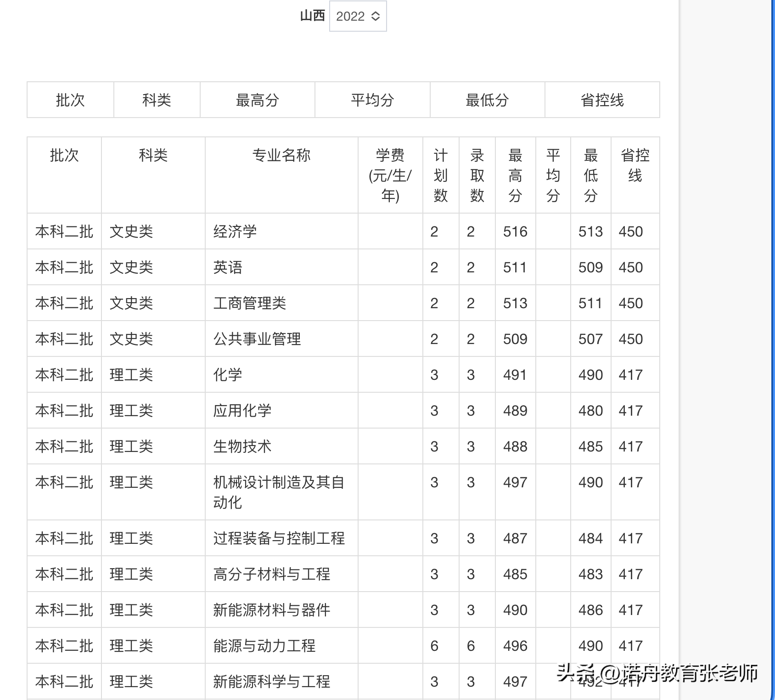This screenshot has height=700, width=775.
Task: Click 文史类 in the 英语 row
Action: pos(131,267)
